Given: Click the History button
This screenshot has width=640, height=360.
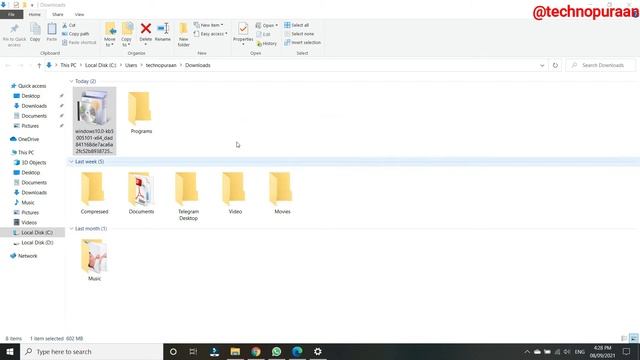Looking at the screenshot, I should (x=267, y=43).
